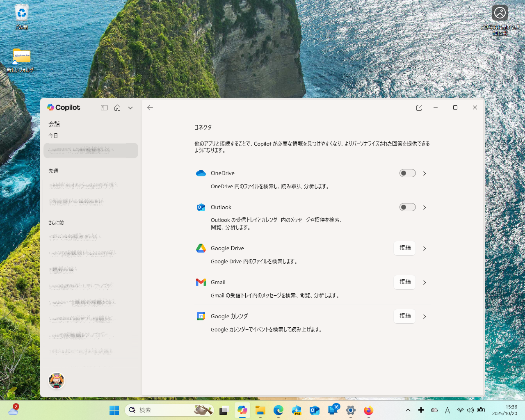525x420 pixels.
Task: Open the home view with the house icon
Action: pyautogui.click(x=117, y=107)
